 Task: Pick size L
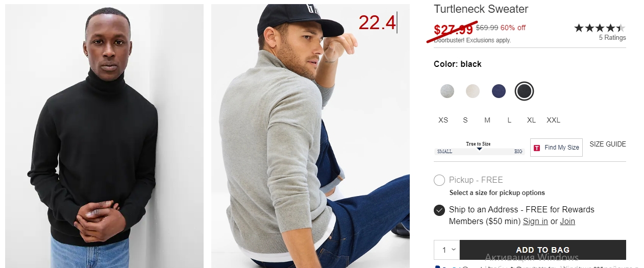pos(509,120)
